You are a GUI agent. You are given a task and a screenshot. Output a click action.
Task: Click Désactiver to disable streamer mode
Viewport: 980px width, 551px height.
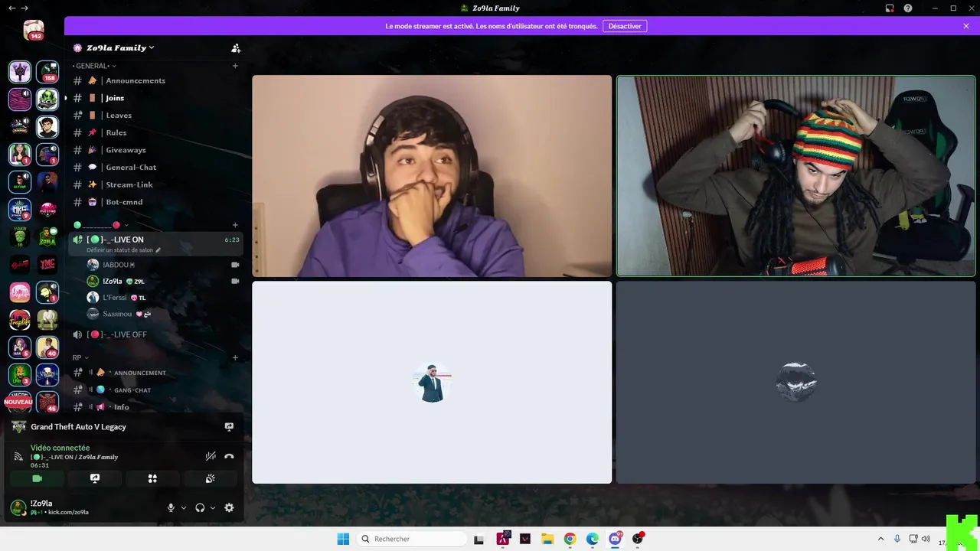[x=625, y=26]
